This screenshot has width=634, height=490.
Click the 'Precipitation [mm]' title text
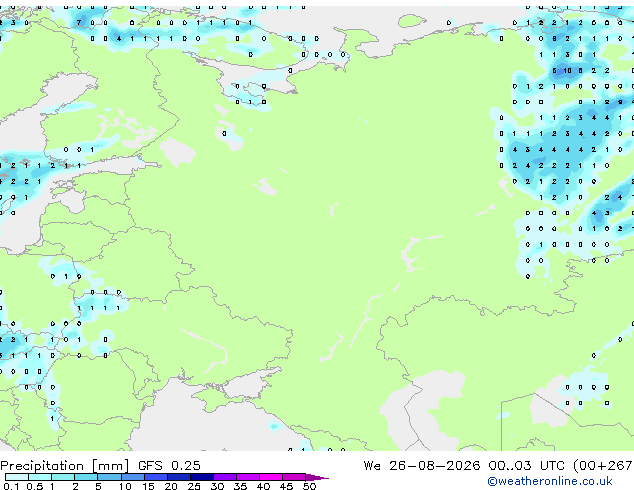tap(65, 466)
